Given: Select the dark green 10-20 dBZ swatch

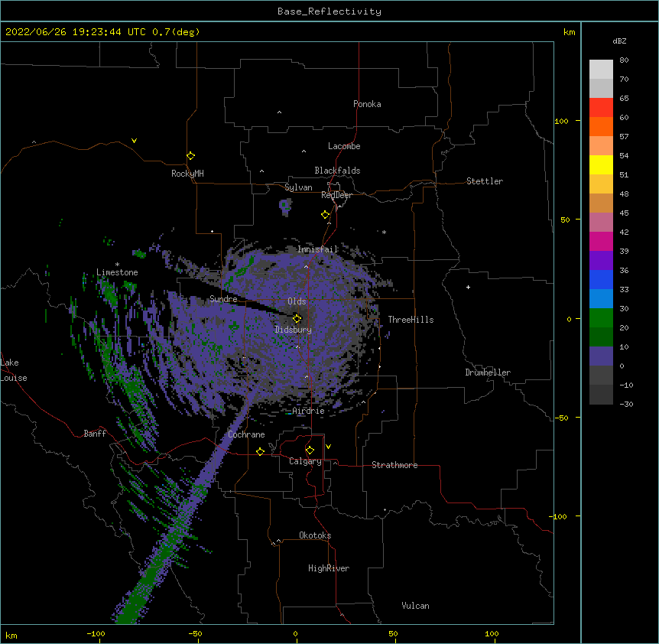Looking at the screenshot, I should coord(601,337).
